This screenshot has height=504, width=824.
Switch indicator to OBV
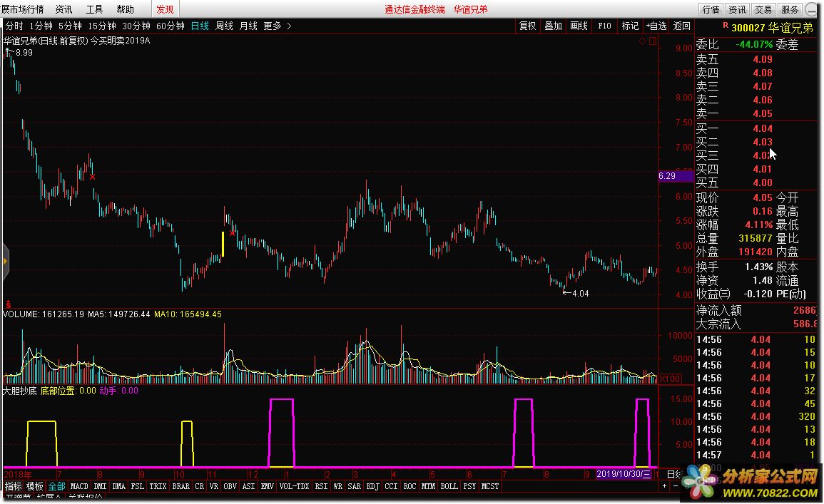230,487
